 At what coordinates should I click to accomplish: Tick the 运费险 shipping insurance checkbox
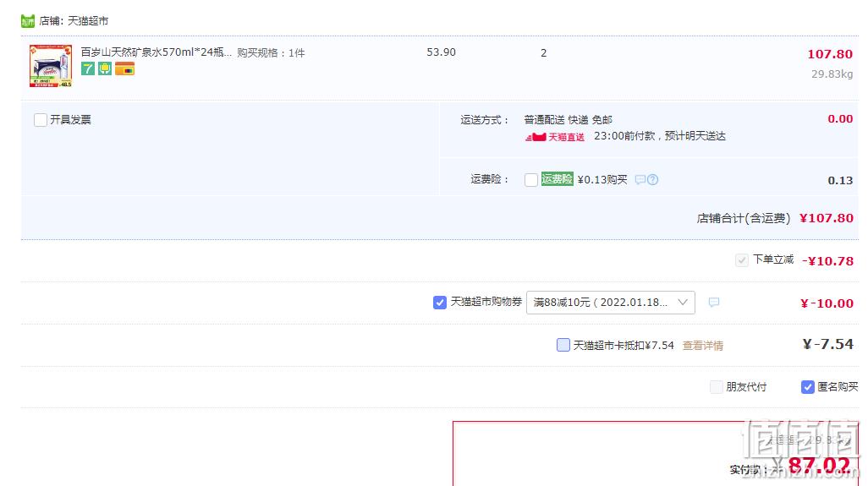click(x=531, y=180)
